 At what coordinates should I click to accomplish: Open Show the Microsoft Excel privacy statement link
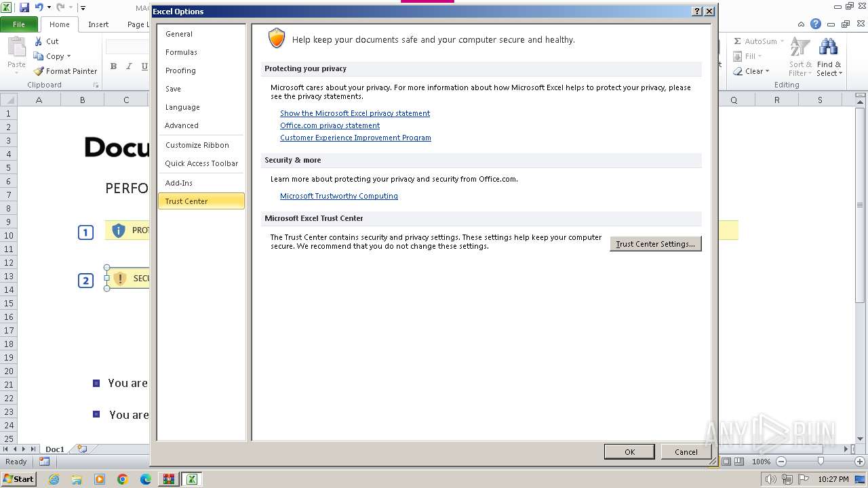[x=355, y=113]
